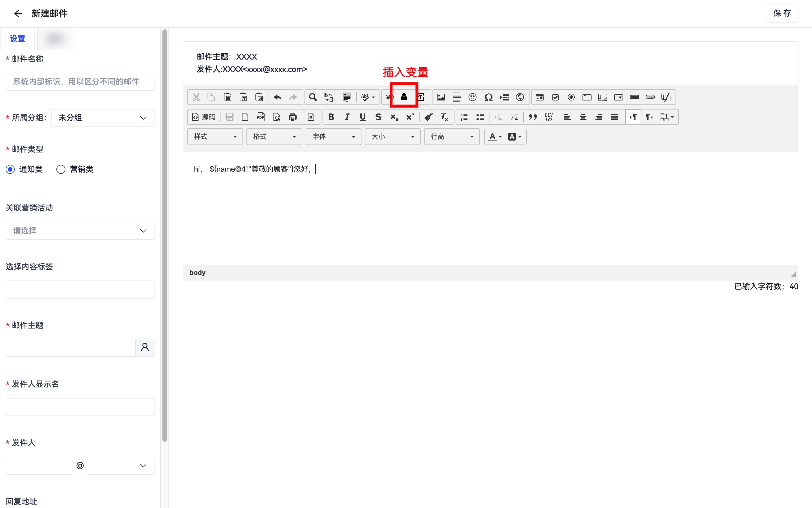Remove formatting with the Tx icon
Viewport: 812px width, 508px height.
pos(444,117)
